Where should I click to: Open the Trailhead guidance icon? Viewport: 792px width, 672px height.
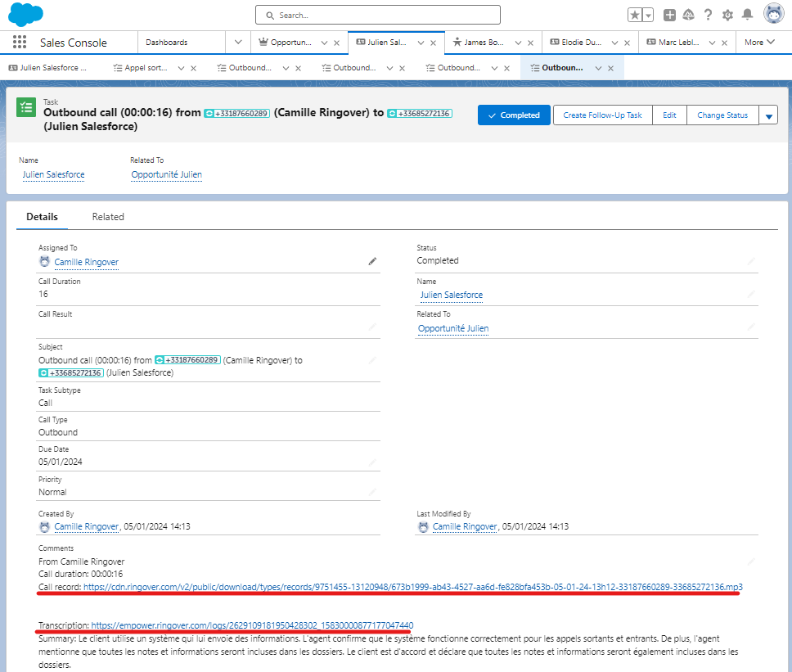click(688, 16)
